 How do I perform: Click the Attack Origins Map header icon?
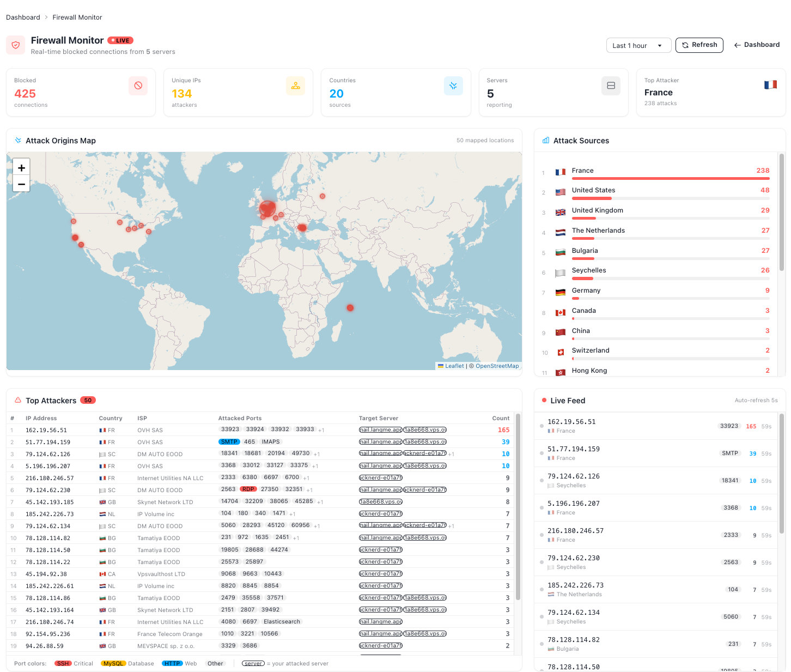18,141
